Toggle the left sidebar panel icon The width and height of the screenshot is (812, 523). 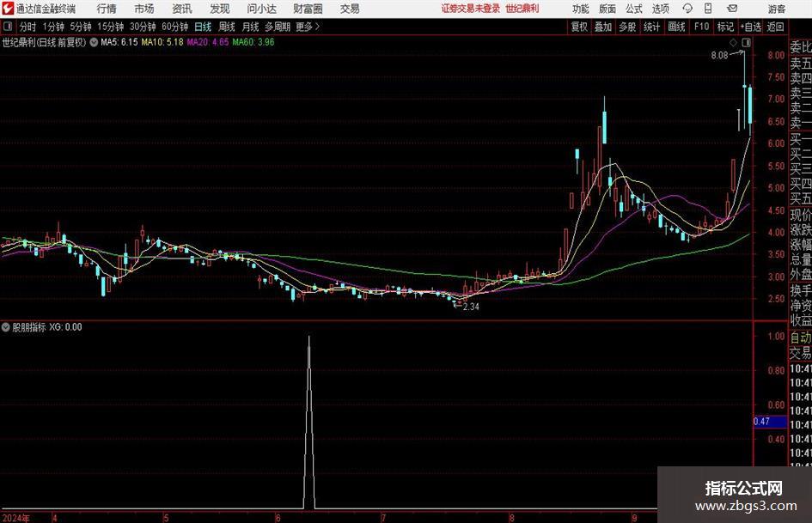(x=7, y=27)
